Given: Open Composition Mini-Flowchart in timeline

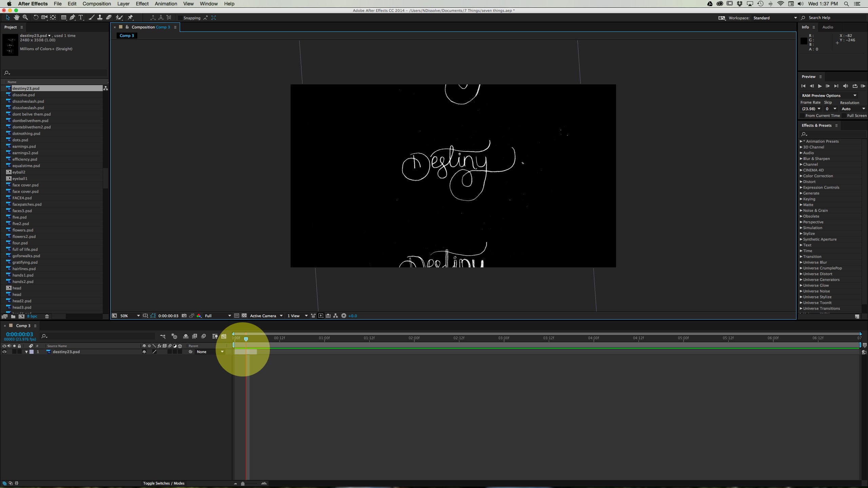Looking at the screenshot, I should tap(163, 336).
